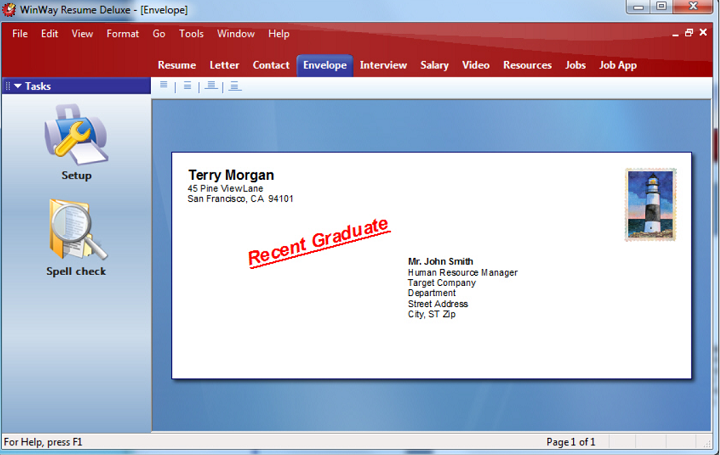Image resolution: width=720 pixels, height=455 pixels.
Task: Click the 'Setup' label under printer icon
Action: (x=76, y=175)
